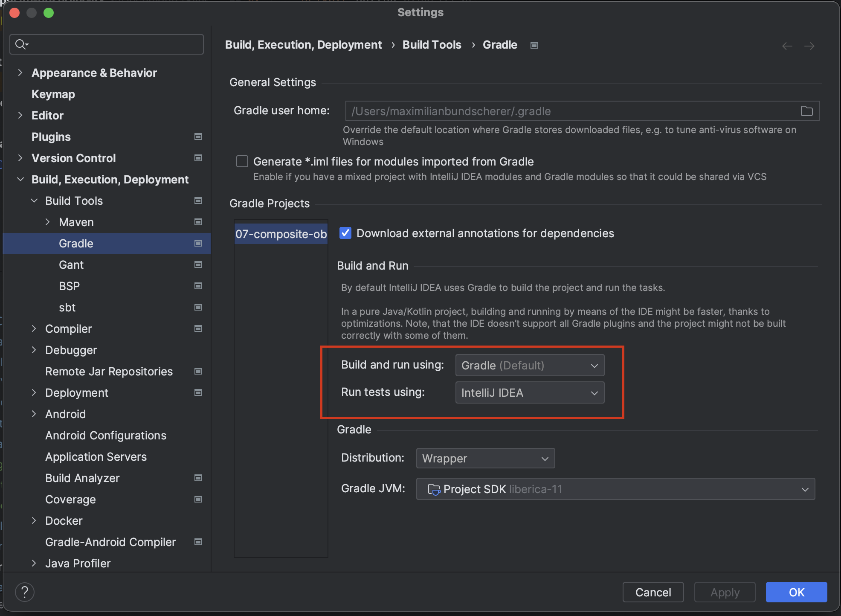Click the project-level icon next to Version Control
Screen dimensions: 841x616
click(x=198, y=158)
